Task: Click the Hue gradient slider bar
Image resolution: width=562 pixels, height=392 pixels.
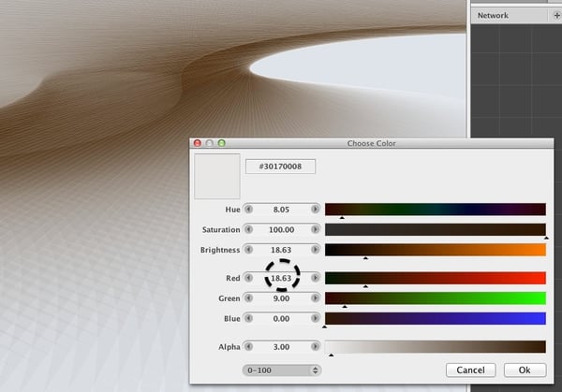Action: click(436, 210)
